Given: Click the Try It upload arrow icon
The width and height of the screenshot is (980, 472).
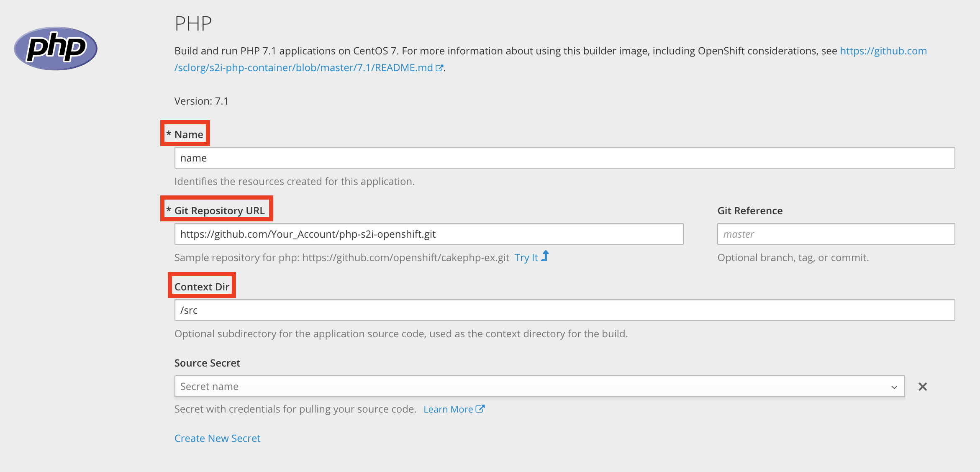Looking at the screenshot, I should (x=545, y=256).
